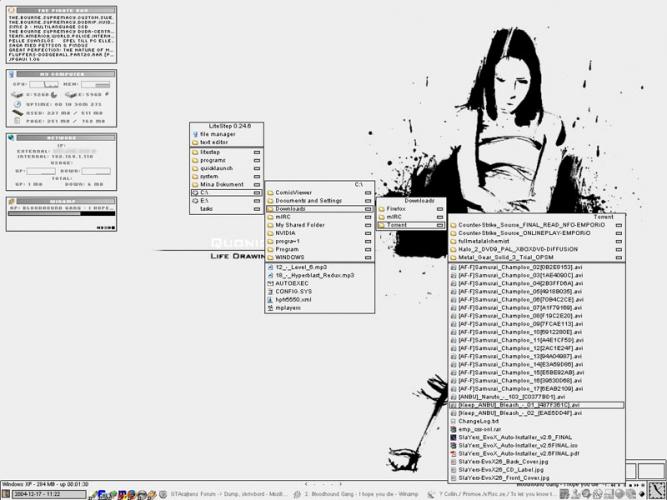Open Counter-Strike_Source_ONLINEPLAY-EMPORIO entry
The image size is (667, 500).
[536, 233]
